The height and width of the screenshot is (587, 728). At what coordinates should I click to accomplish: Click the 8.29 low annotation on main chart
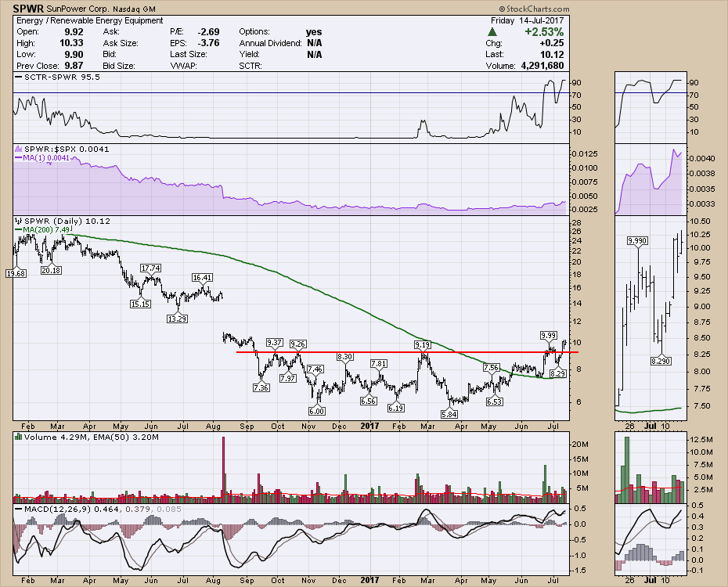[x=557, y=373]
